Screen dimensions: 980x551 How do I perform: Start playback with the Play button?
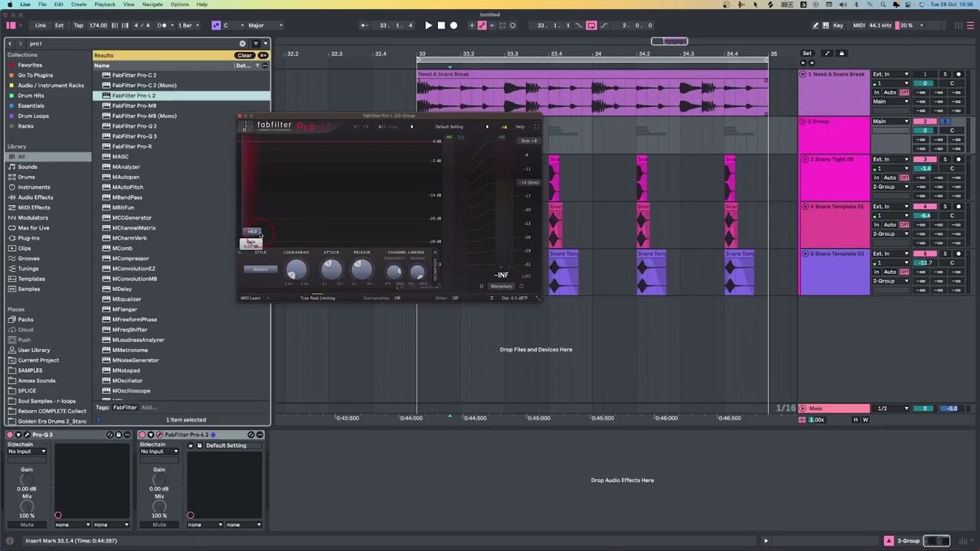tap(428, 25)
